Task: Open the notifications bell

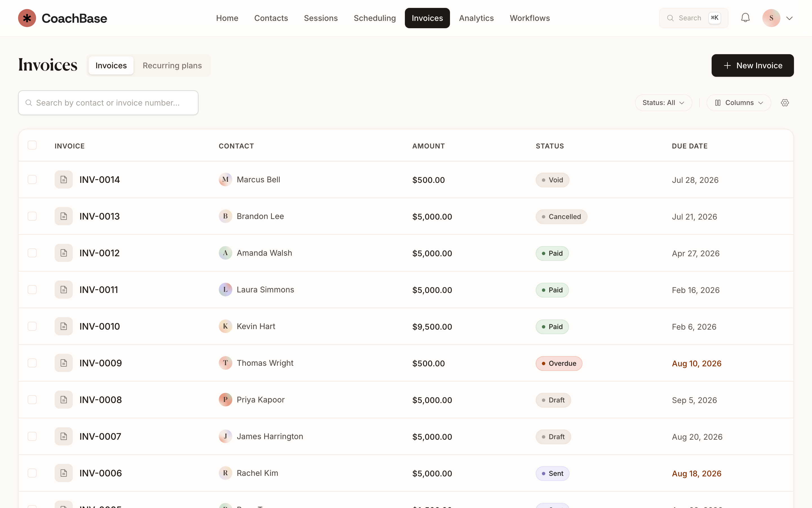Action: coord(745,18)
